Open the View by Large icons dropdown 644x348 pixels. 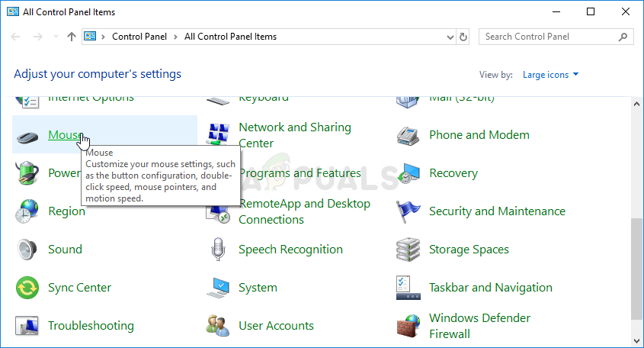pos(550,75)
